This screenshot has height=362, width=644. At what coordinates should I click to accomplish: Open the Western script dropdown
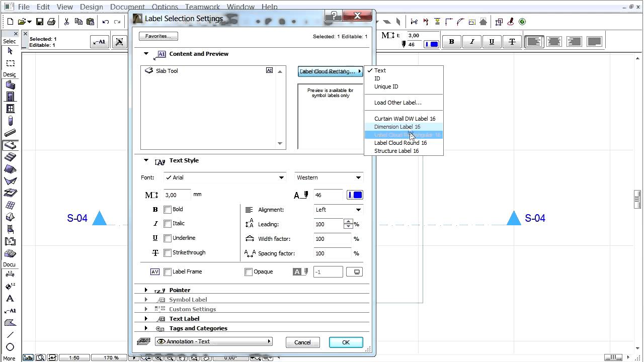(329, 177)
